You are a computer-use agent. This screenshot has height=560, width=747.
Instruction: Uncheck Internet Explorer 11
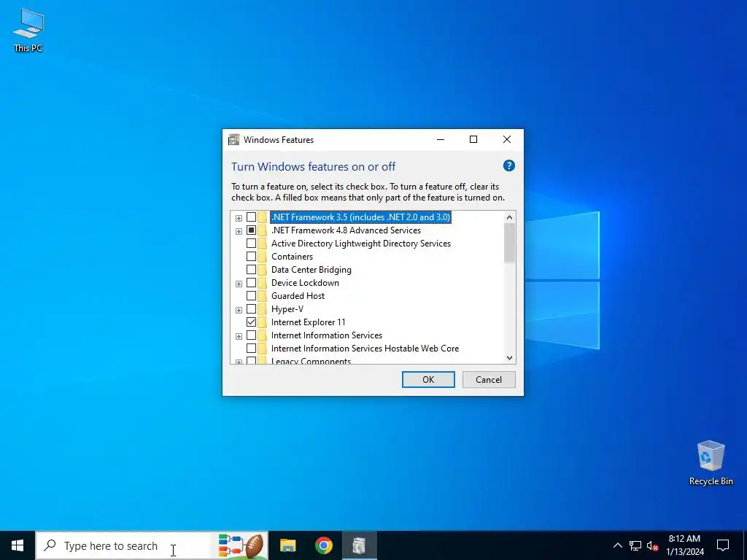[251, 322]
